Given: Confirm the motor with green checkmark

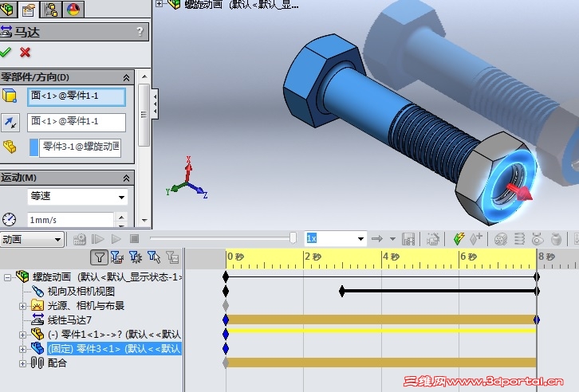Looking at the screenshot, I should [5, 53].
